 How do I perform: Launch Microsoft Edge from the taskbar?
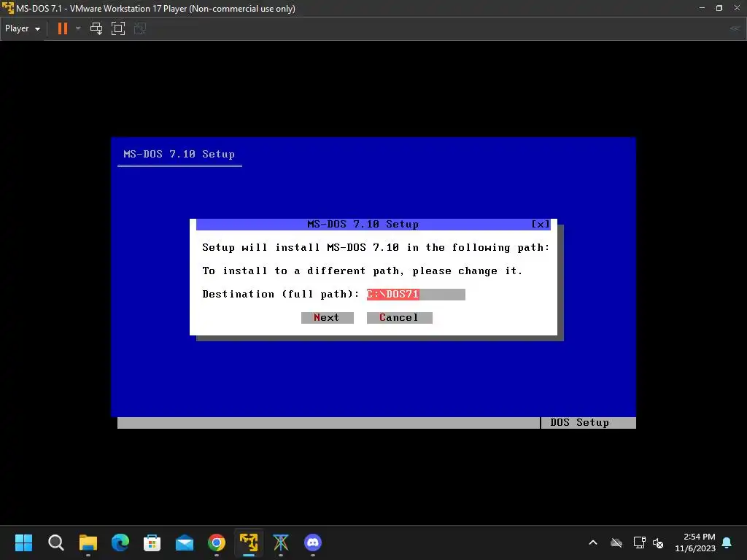click(x=120, y=542)
